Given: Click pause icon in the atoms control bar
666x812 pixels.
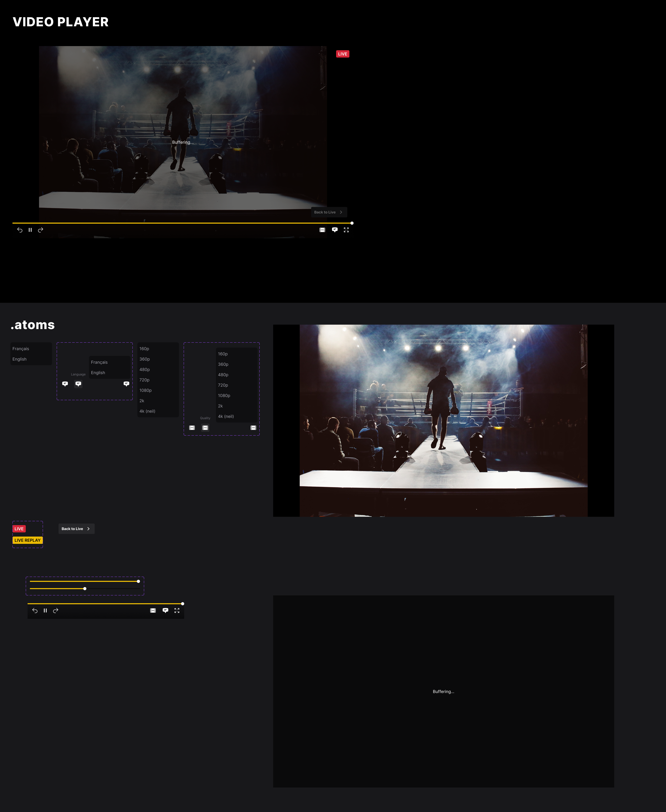Looking at the screenshot, I should pos(45,610).
